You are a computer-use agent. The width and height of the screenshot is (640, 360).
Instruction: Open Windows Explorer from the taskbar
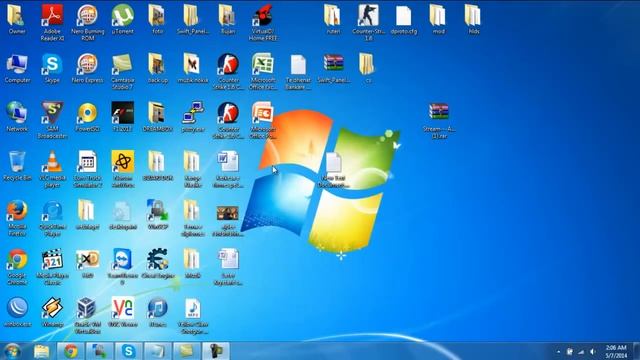pos(41,351)
